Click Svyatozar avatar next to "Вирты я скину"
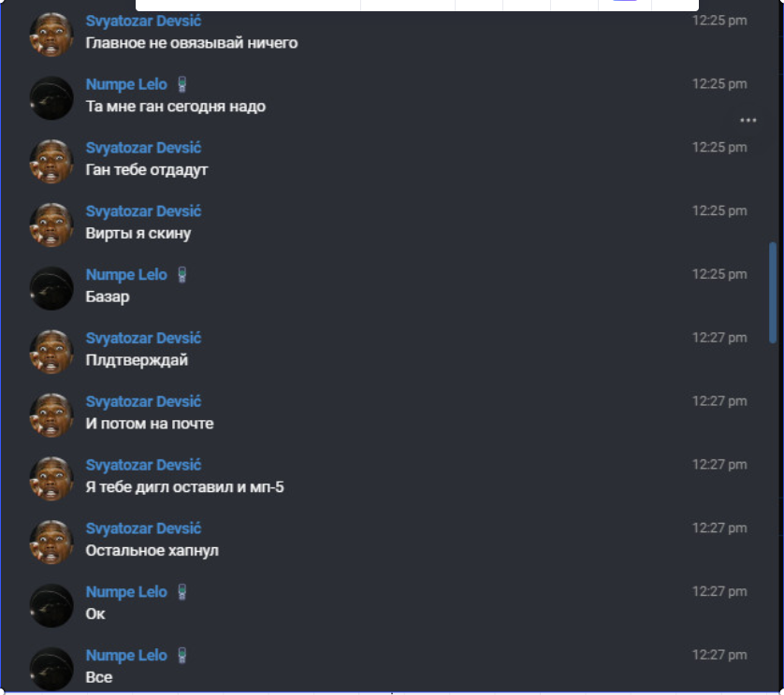The height and width of the screenshot is (695, 784). click(x=51, y=224)
